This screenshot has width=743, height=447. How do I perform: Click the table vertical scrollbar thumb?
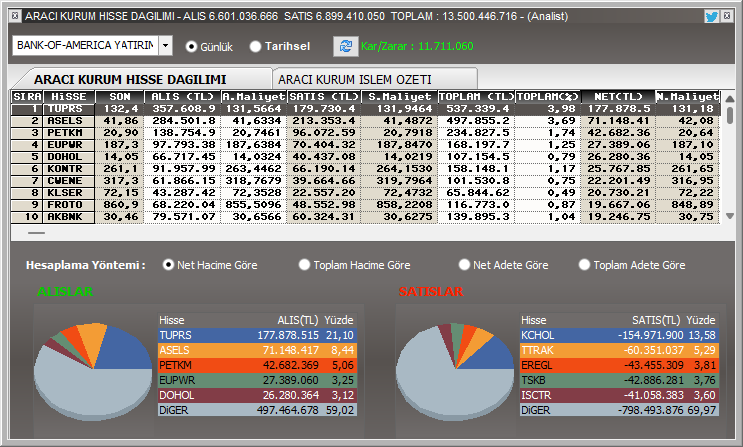tap(730, 115)
